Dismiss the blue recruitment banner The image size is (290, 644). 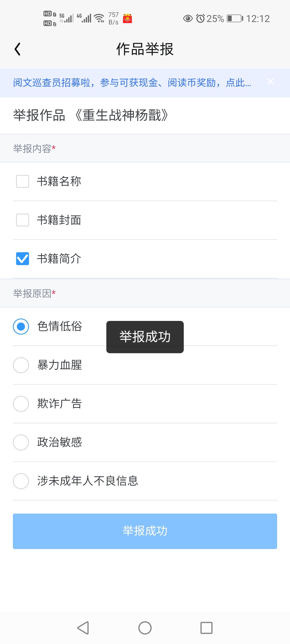(x=270, y=82)
